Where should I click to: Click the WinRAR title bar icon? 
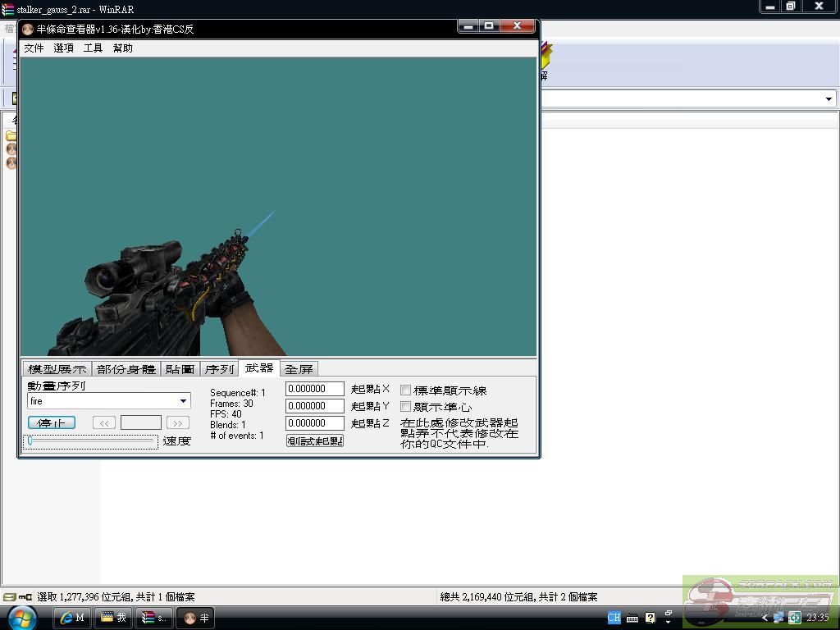coord(7,9)
